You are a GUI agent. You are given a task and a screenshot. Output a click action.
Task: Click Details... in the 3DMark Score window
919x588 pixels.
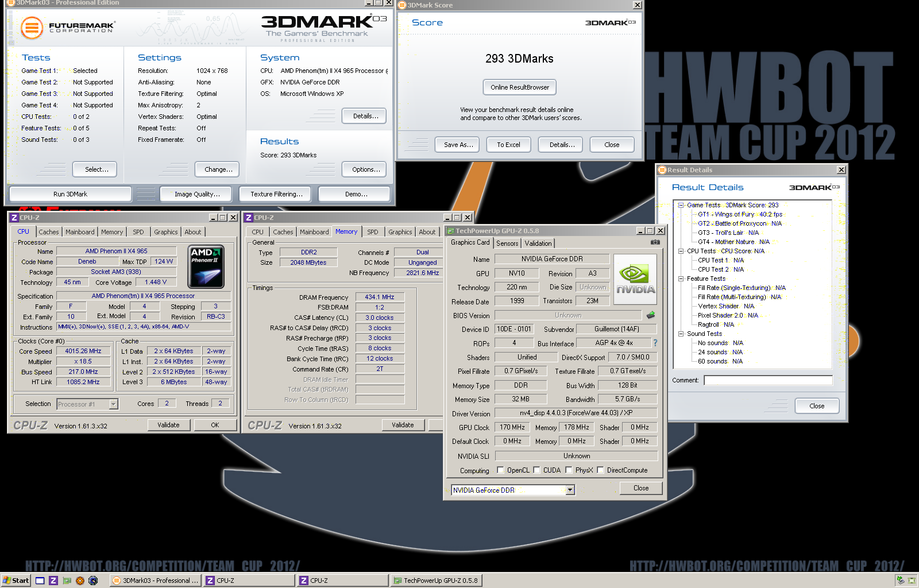tap(562, 145)
